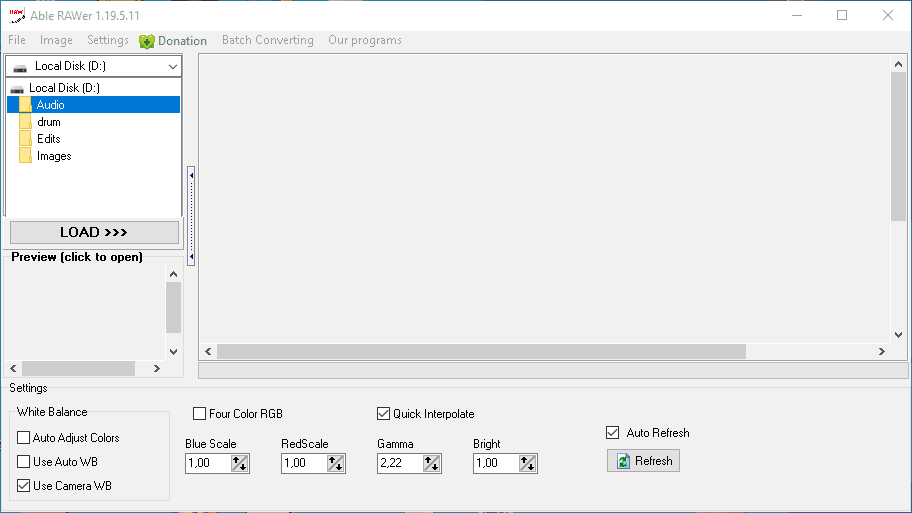
Task: Click the drum folder icon
Action: point(25,122)
